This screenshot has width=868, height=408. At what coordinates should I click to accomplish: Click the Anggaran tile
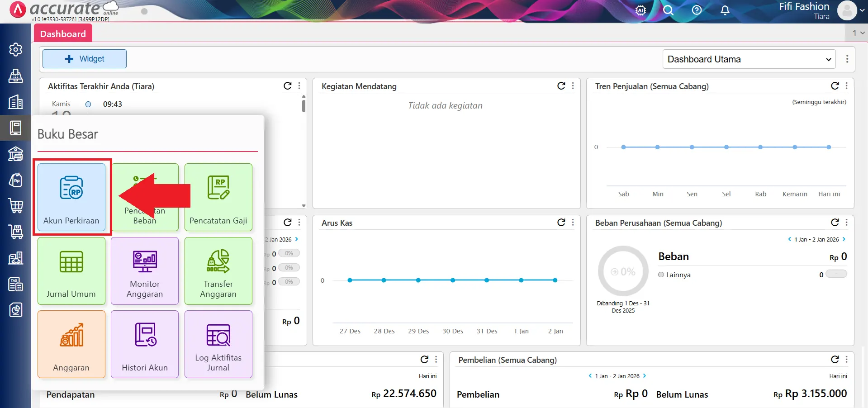click(x=71, y=344)
